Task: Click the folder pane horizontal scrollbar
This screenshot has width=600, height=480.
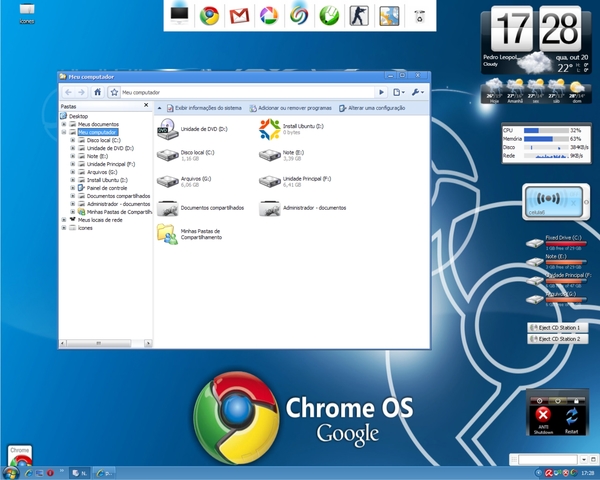Action: pos(99,343)
